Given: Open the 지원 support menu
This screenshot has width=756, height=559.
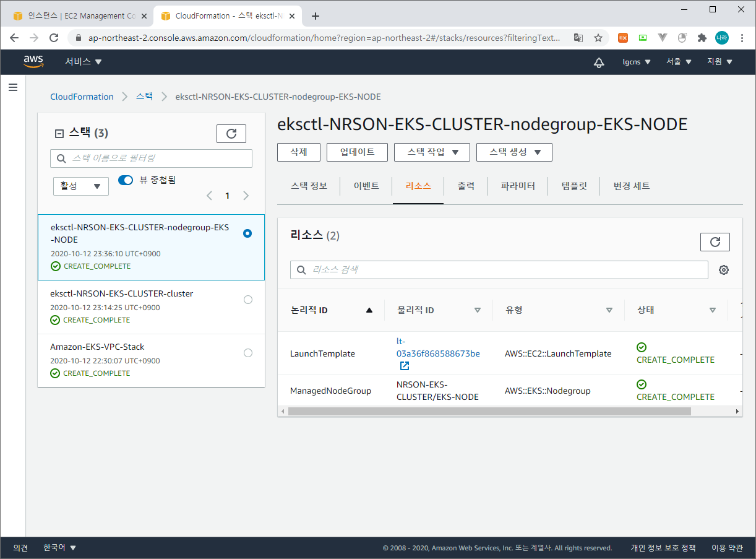Looking at the screenshot, I should (x=719, y=62).
